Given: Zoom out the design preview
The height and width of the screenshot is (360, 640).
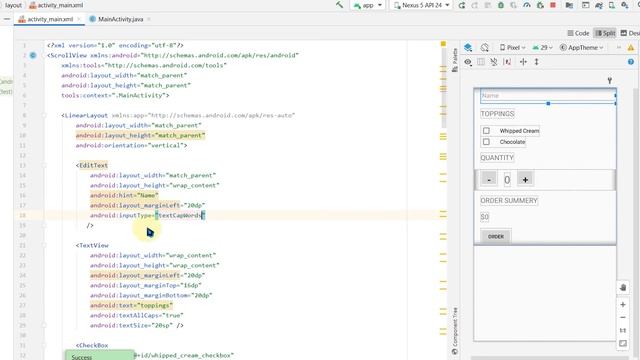Looking at the screenshot, I should click(623, 317).
